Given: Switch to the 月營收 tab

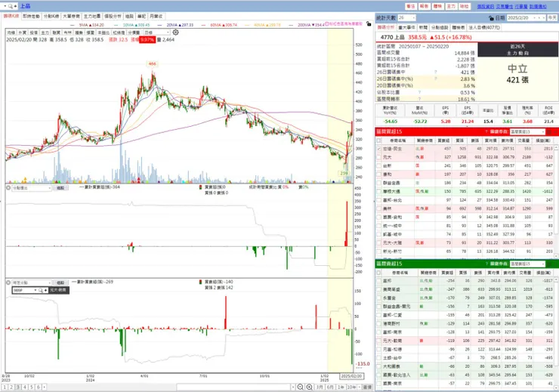Looking at the screenshot, I should click(x=156, y=17).
